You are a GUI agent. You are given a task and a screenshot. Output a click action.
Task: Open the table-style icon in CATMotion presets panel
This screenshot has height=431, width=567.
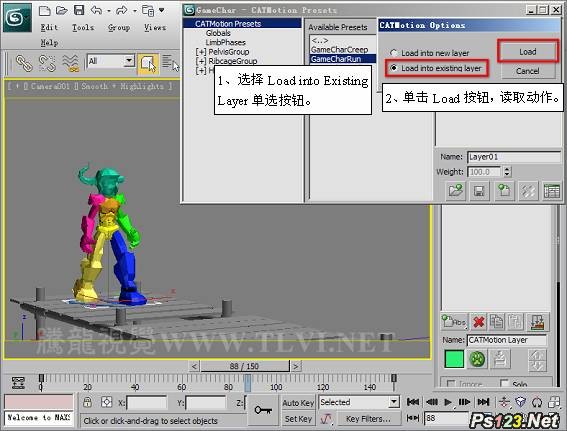point(552,191)
